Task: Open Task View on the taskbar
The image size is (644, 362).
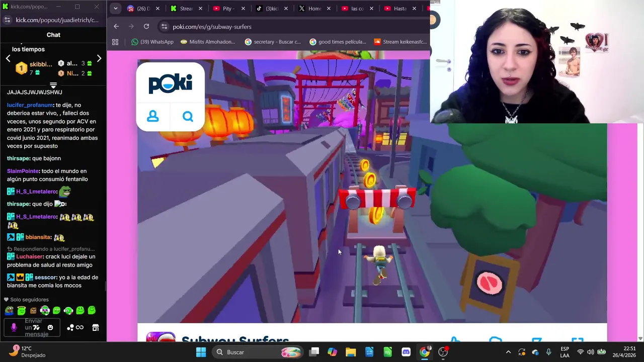Action: pos(314,352)
